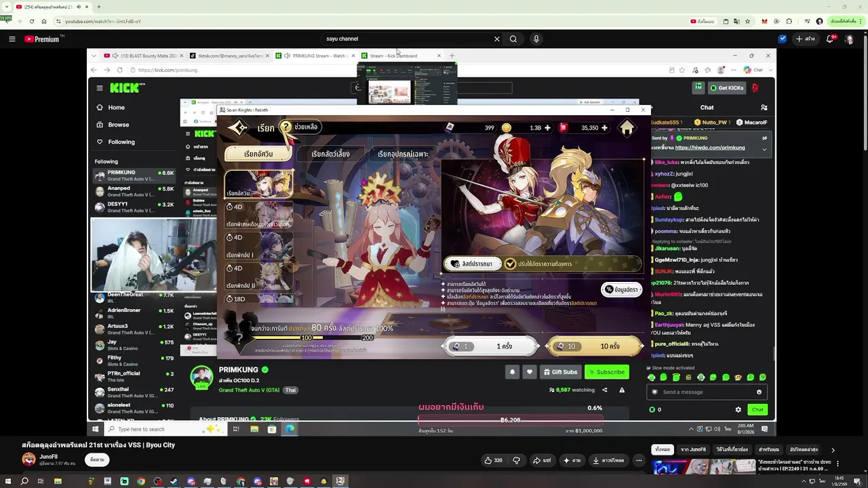Click the Get KICKs button
The width and height of the screenshot is (868, 488).
point(726,87)
